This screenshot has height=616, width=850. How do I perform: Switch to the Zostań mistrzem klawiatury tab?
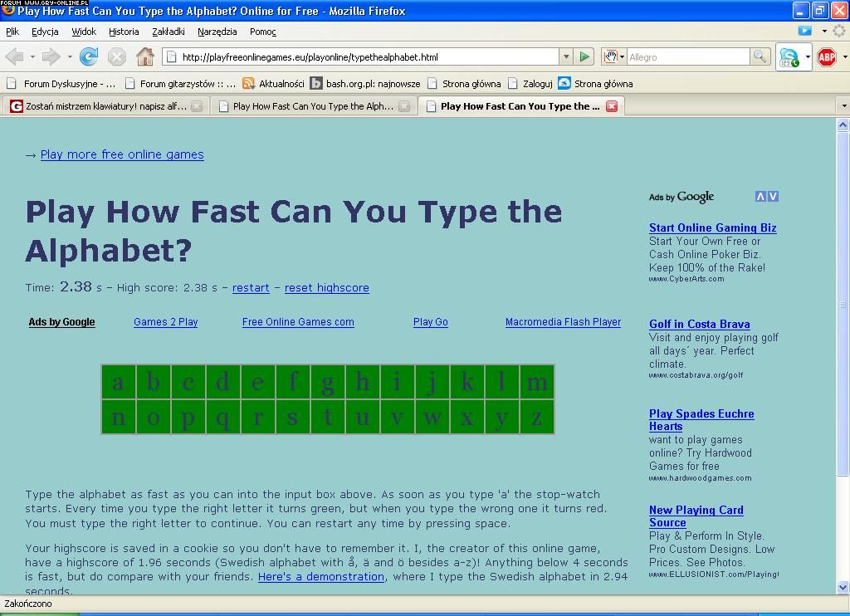pos(105,106)
